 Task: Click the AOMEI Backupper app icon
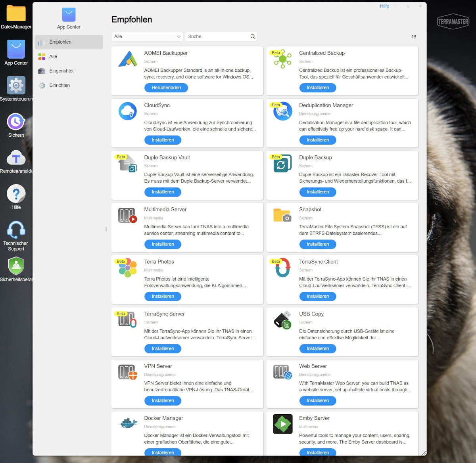(x=128, y=59)
